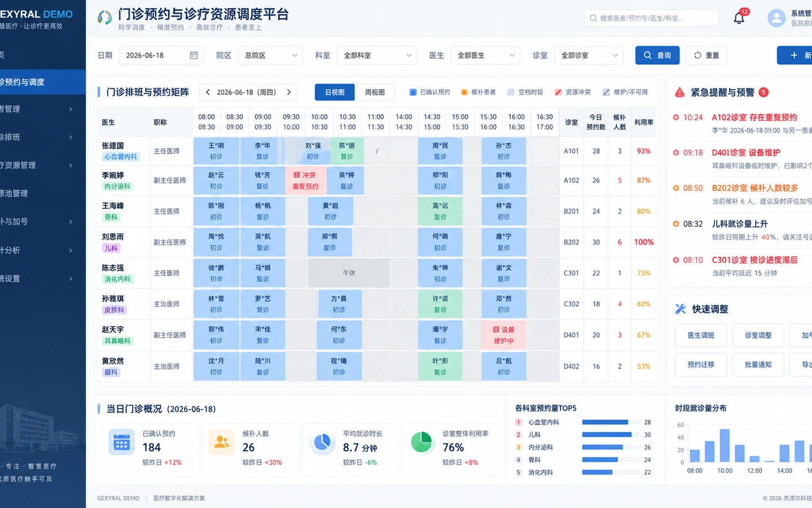Expand the 资源管理 sidebar menu chevron
812x508 pixels.
pyautogui.click(x=70, y=165)
